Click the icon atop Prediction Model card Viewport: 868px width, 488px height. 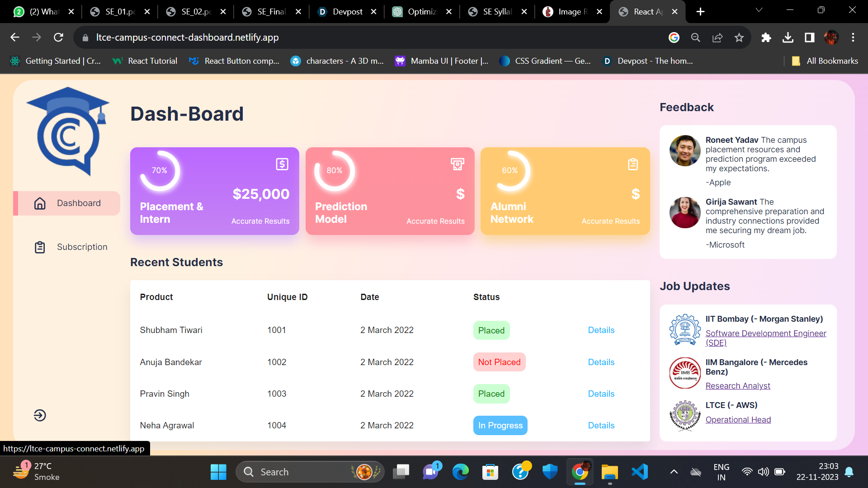(457, 164)
